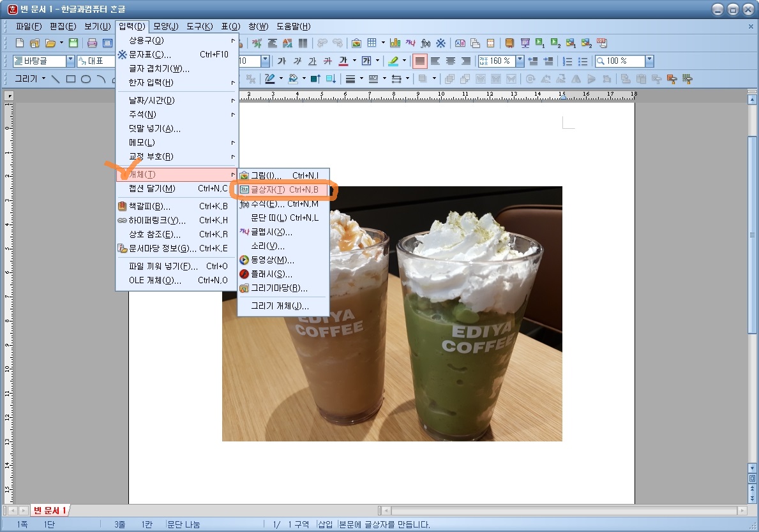Click the print preview icon

click(x=107, y=43)
